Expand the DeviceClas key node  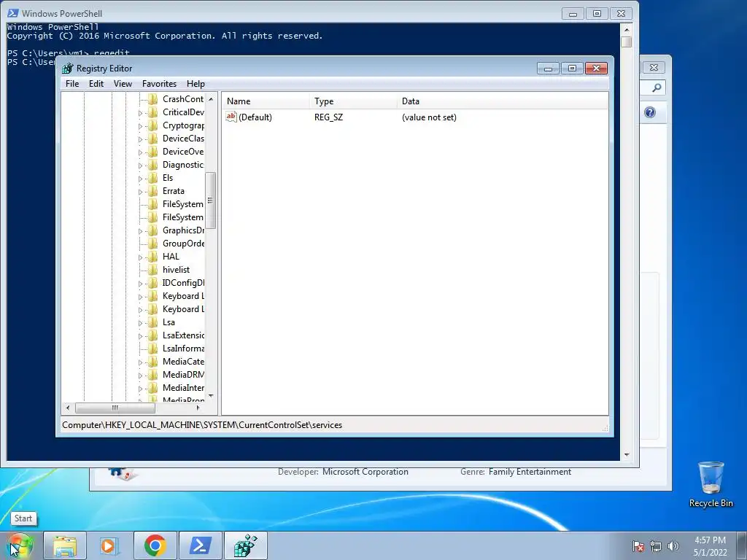pos(140,139)
